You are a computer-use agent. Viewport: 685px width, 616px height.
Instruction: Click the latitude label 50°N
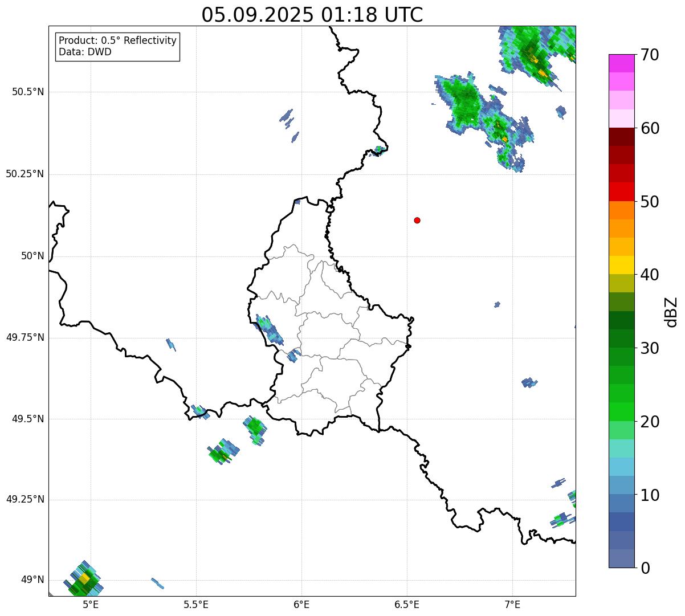(x=32, y=256)
